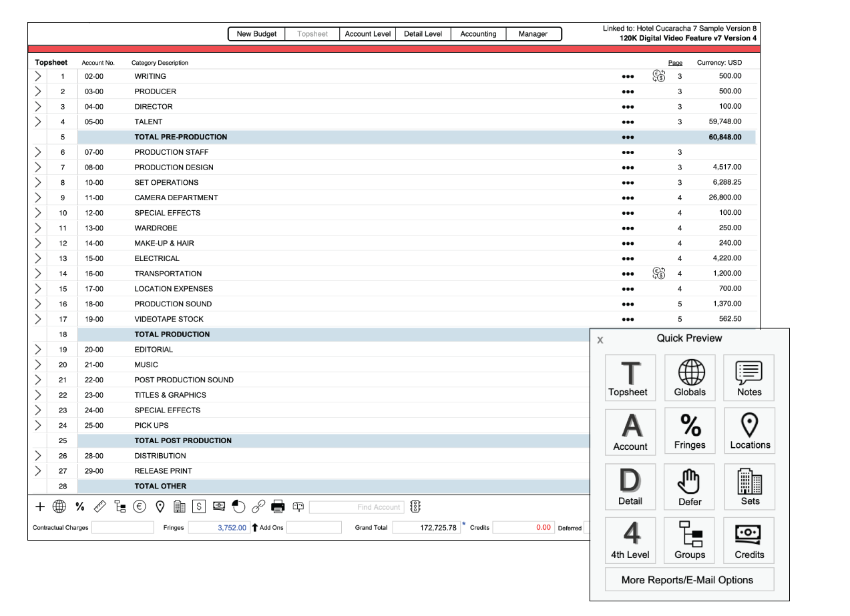Add a new account using the plus icon
The image size is (850, 616).
coord(40,507)
